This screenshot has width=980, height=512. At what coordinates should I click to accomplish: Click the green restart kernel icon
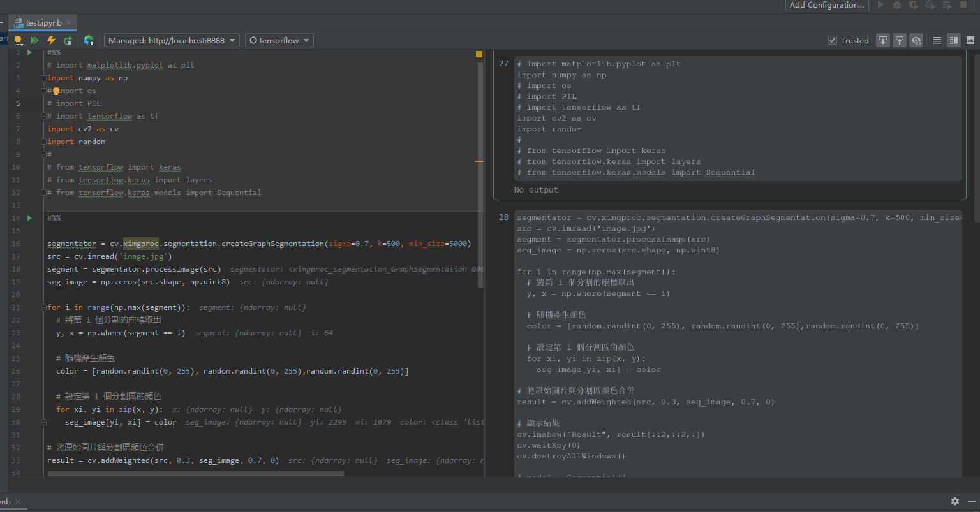[x=68, y=40]
